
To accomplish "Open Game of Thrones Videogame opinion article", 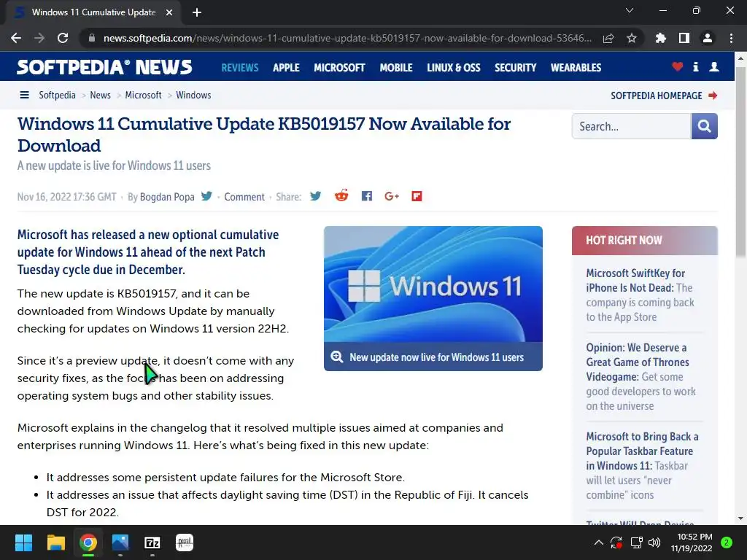I will point(641,377).
